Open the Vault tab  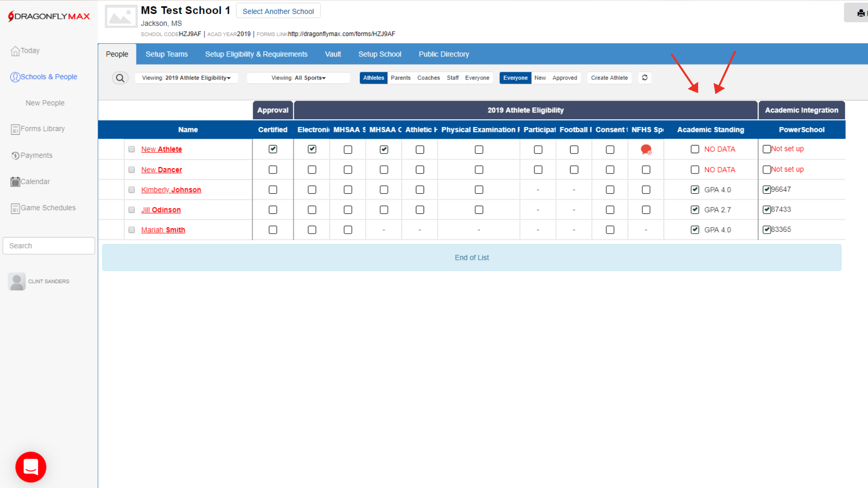click(333, 54)
